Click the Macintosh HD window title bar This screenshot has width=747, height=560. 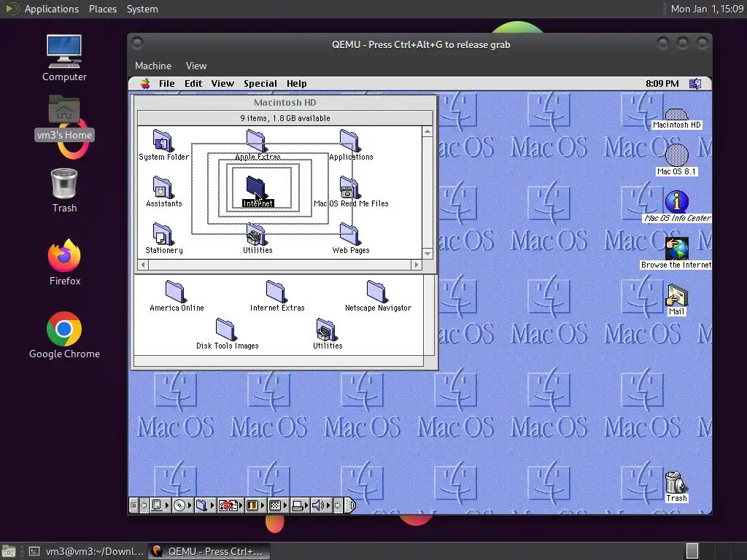(x=285, y=102)
